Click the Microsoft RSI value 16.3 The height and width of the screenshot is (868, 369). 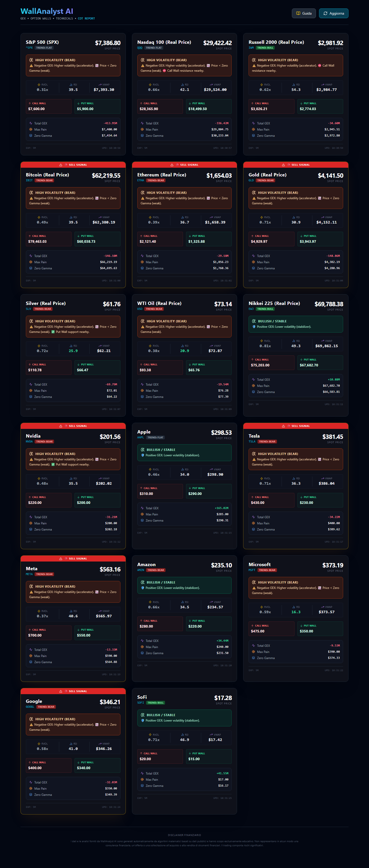click(296, 612)
